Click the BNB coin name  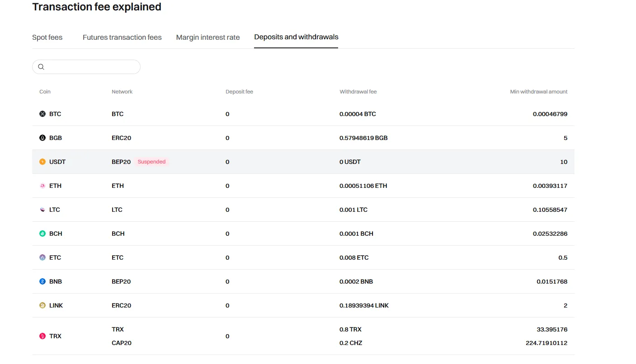tap(56, 281)
